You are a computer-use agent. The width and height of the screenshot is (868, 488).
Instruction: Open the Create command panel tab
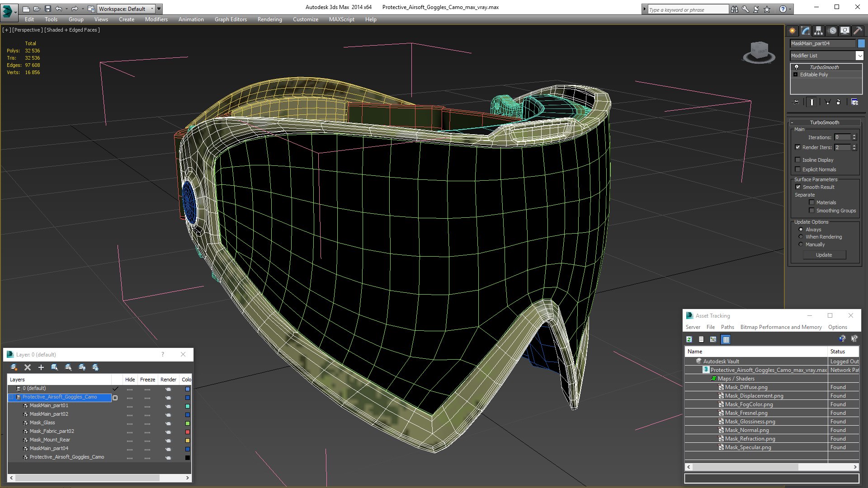[x=792, y=31]
